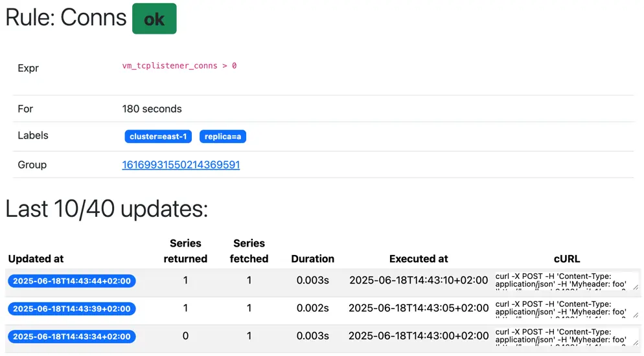Click executed-at value 2025-06-18T14:43:00+02:00

[419, 337]
